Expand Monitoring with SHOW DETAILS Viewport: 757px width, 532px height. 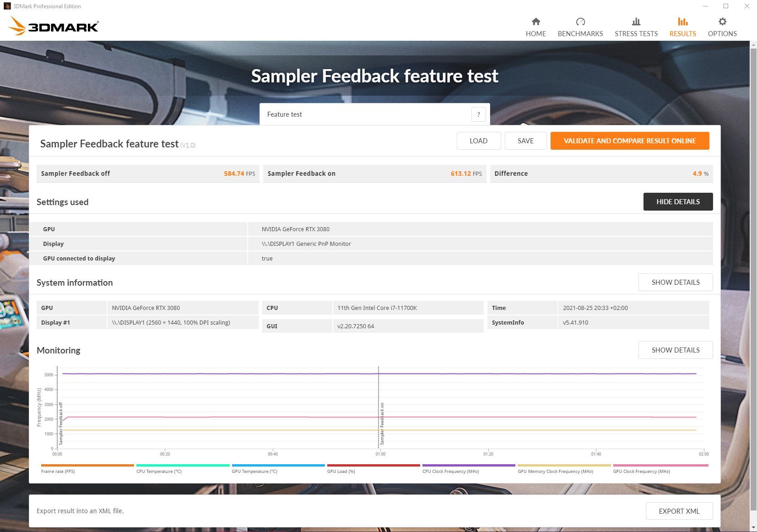[676, 350]
